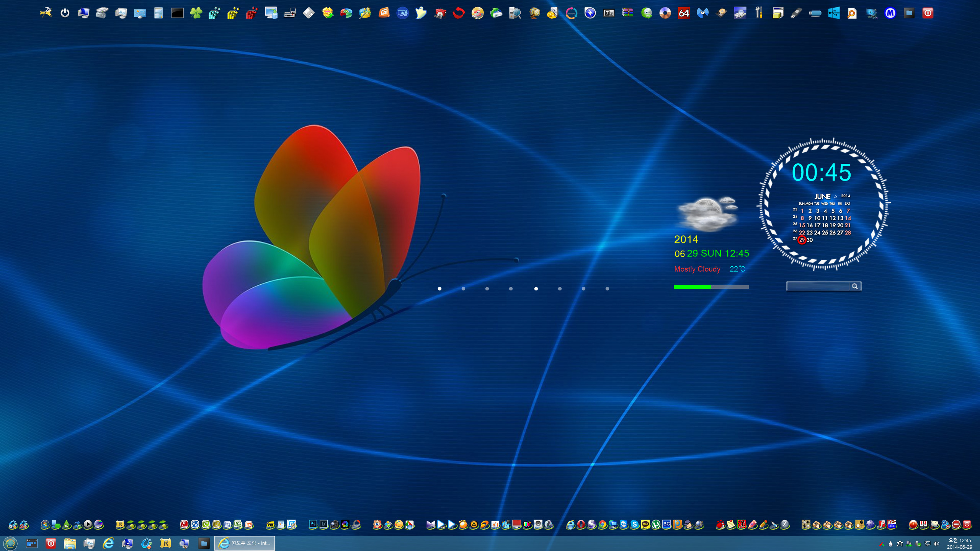Launch Photoshop from bottom dock

(x=313, y=524)
